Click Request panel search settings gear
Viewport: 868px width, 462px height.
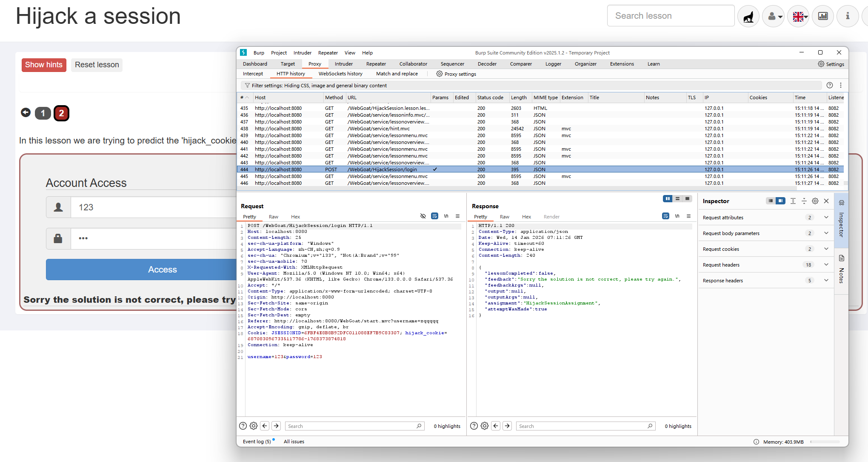click(254, 426)
